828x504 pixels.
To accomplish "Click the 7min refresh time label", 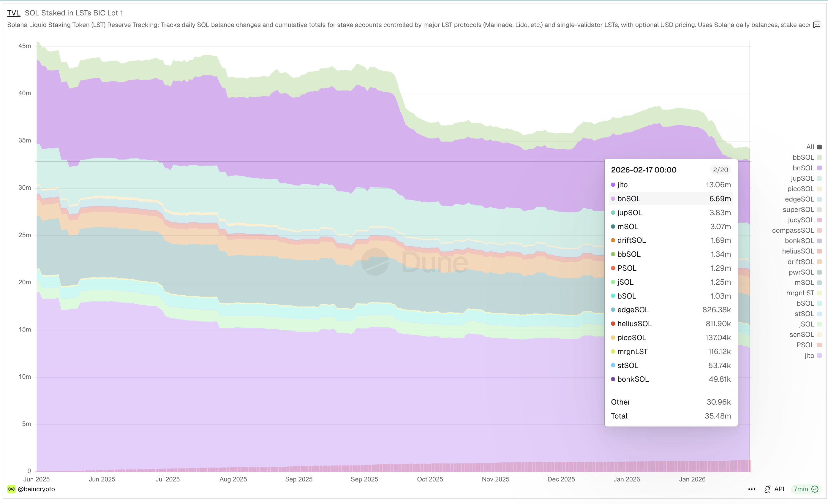I will (x=800, y=489).
